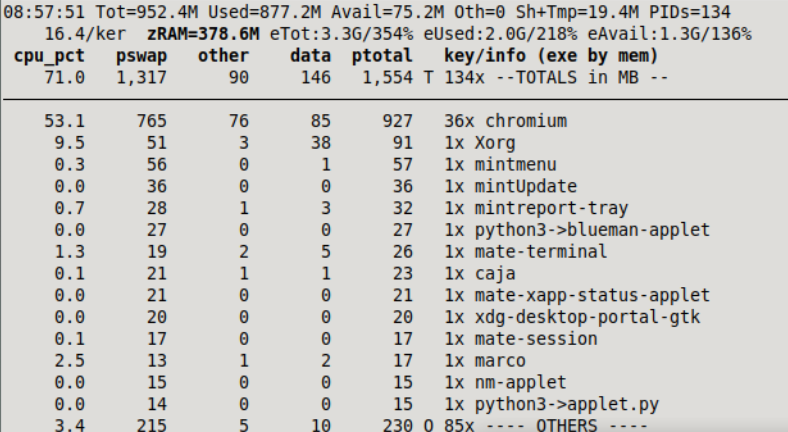Select the 'other' column header
This screenshot has height=432, width=788.
(x=223, y=55)
